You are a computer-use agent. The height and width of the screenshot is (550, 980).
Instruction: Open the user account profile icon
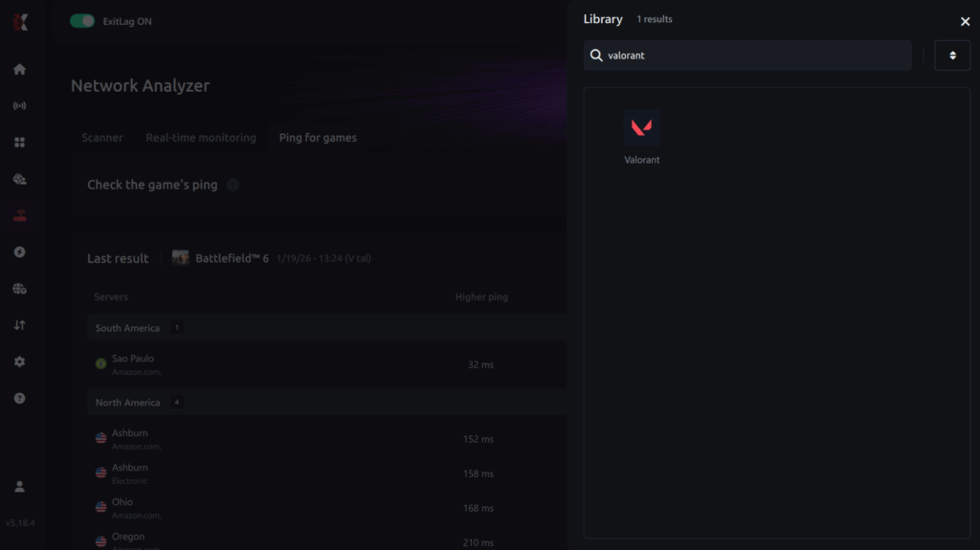point(19,487)
